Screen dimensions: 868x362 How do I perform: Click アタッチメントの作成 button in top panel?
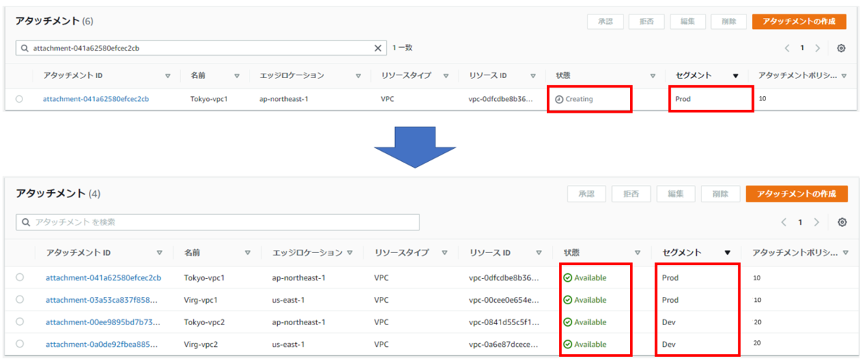tap(799, 22)
